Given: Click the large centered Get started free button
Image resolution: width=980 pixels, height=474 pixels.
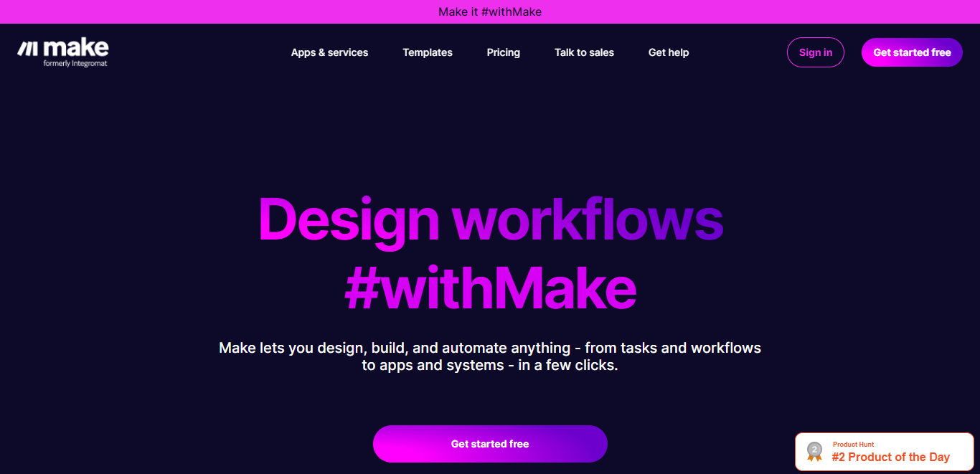Looking at the screenshot, I should [x=490, y=444].
